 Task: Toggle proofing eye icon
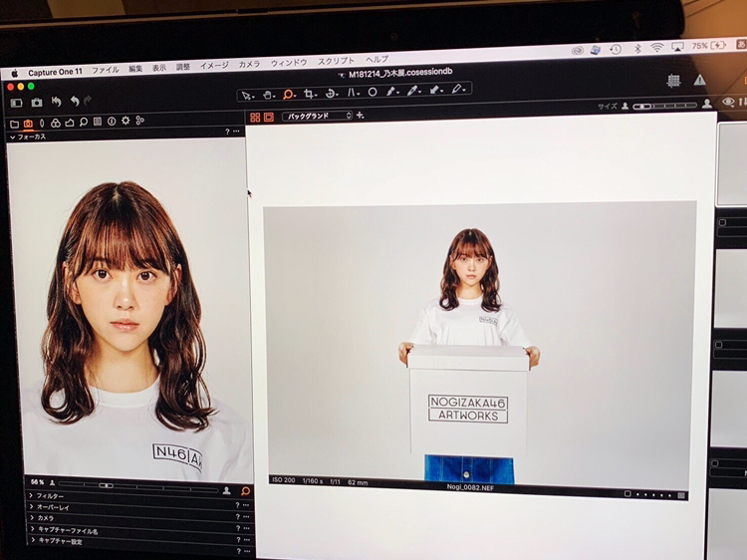[728, 102]
